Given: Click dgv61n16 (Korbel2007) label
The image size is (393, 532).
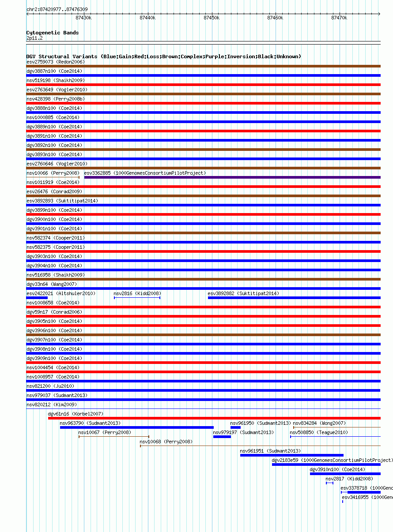Looking at the screenshot, I should pos(76,414).
